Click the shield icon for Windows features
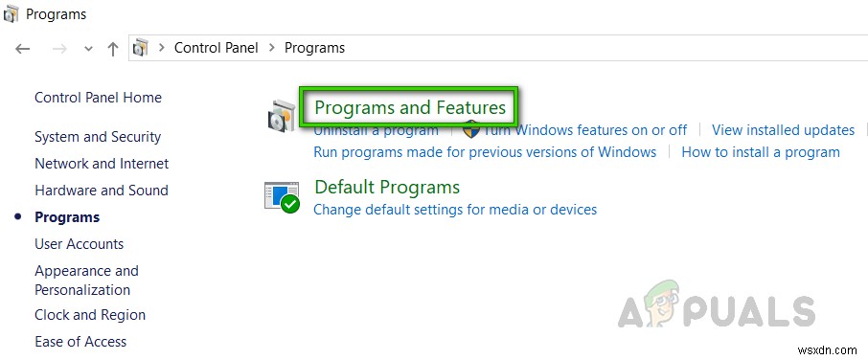Screen dimensions: 868x360 tap(471, 130)
